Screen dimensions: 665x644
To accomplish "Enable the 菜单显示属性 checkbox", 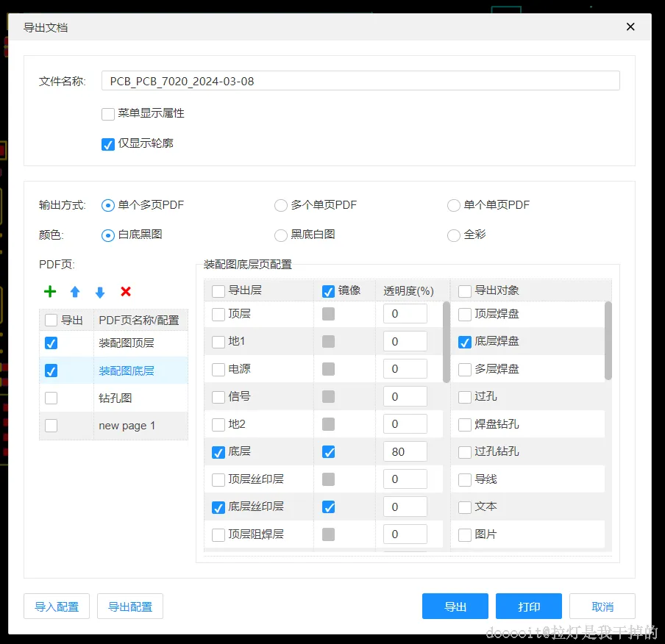I will [x=107, y=113].
